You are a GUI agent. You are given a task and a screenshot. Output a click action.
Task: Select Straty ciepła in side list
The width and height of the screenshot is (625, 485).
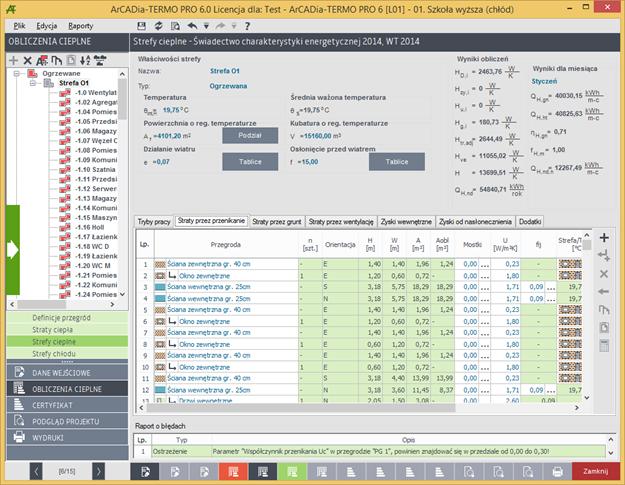(x=67, y=330)
